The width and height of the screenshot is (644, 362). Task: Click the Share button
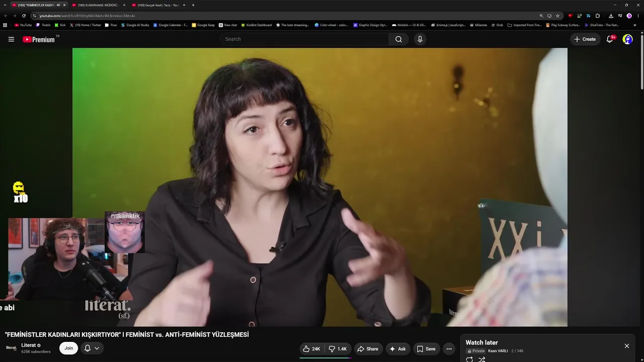(367, 349)
